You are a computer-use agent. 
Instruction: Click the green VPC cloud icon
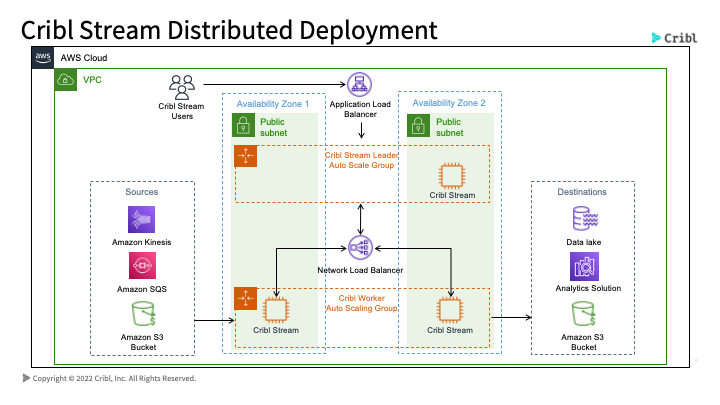(66, 79)
